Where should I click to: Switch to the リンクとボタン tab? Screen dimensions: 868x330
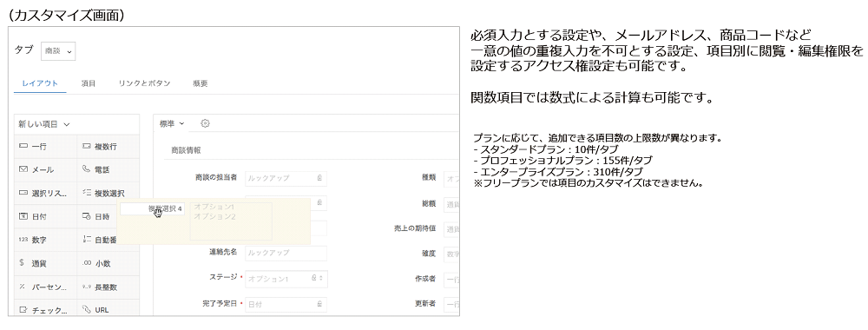(x=144, y=83)
